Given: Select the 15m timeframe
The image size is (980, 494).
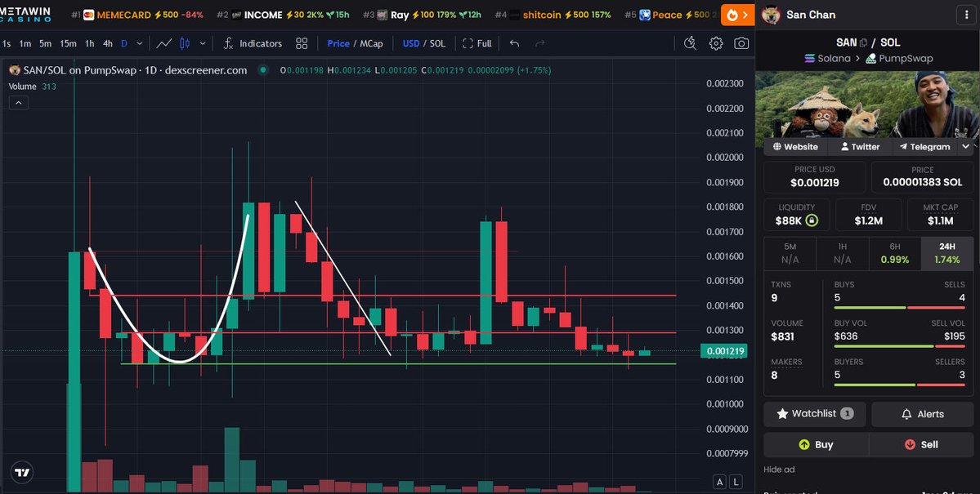Looking at the screenshot, I should [x=68, y=43].
